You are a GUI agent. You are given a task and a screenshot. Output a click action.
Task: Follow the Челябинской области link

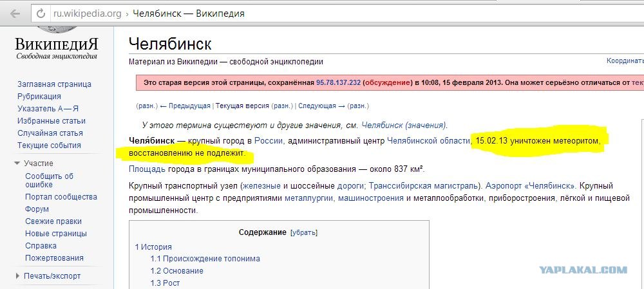click(x=428, y=141)
